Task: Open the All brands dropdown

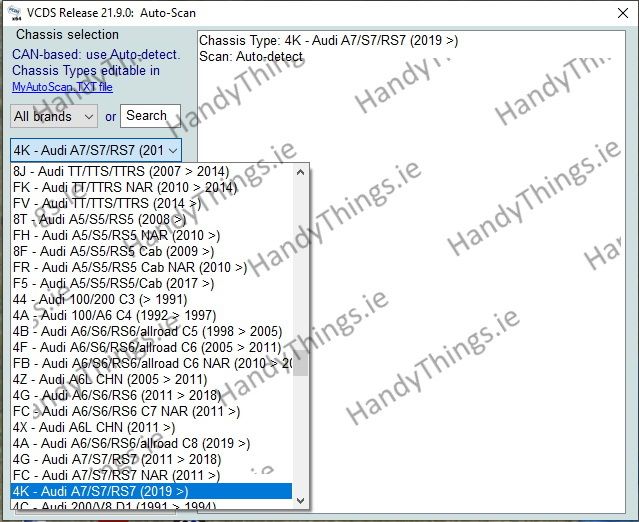Action: pos(54,116)
